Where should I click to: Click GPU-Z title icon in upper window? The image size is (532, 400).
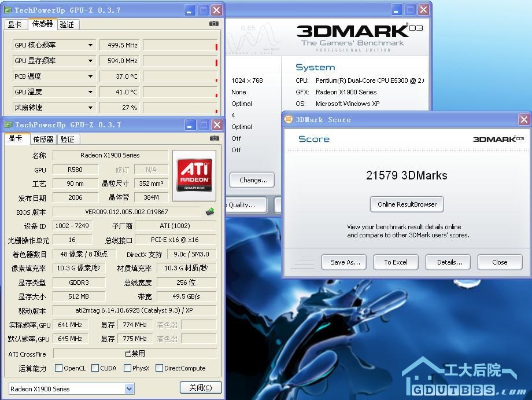point(8,10)
